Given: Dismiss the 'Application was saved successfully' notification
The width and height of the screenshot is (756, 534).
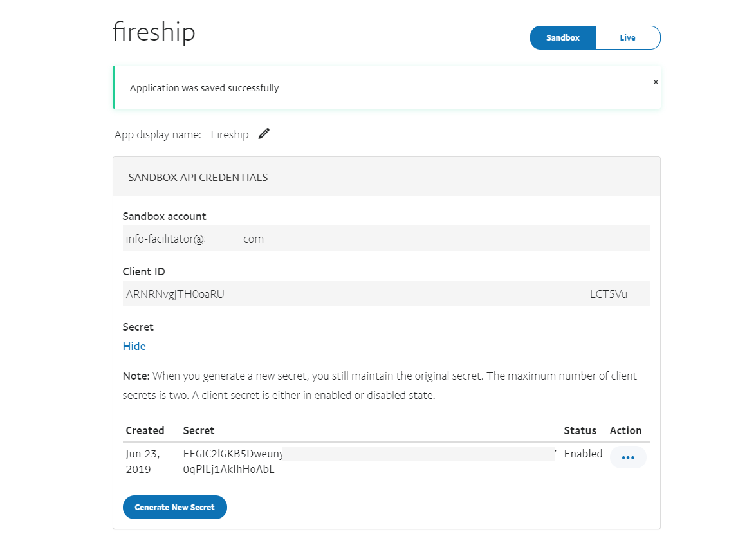Looking at the screenshot, I should pyautogui.click(x=656, y=82).
